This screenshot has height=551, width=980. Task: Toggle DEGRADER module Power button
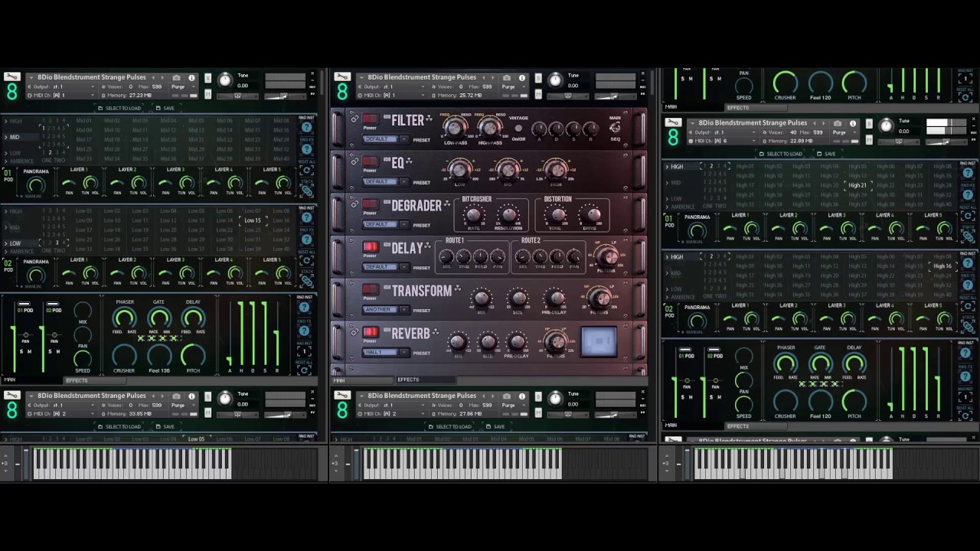[371, 205]
